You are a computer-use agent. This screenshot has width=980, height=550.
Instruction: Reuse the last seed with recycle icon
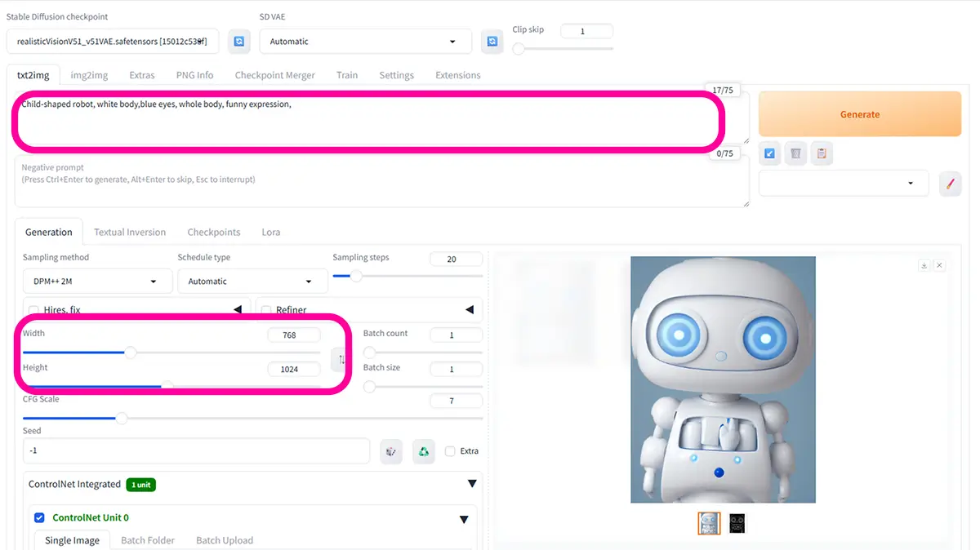coord(423,451)
